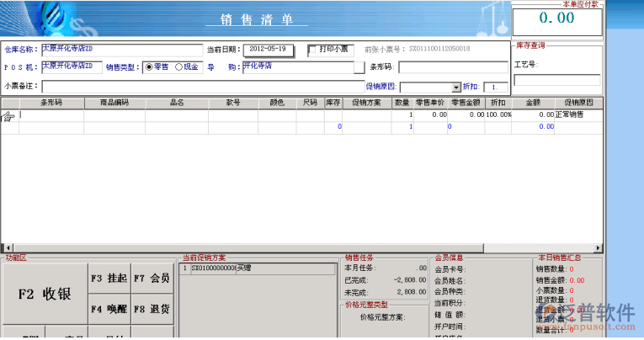Click the pointing hand row indicator icon

[8, 117]
